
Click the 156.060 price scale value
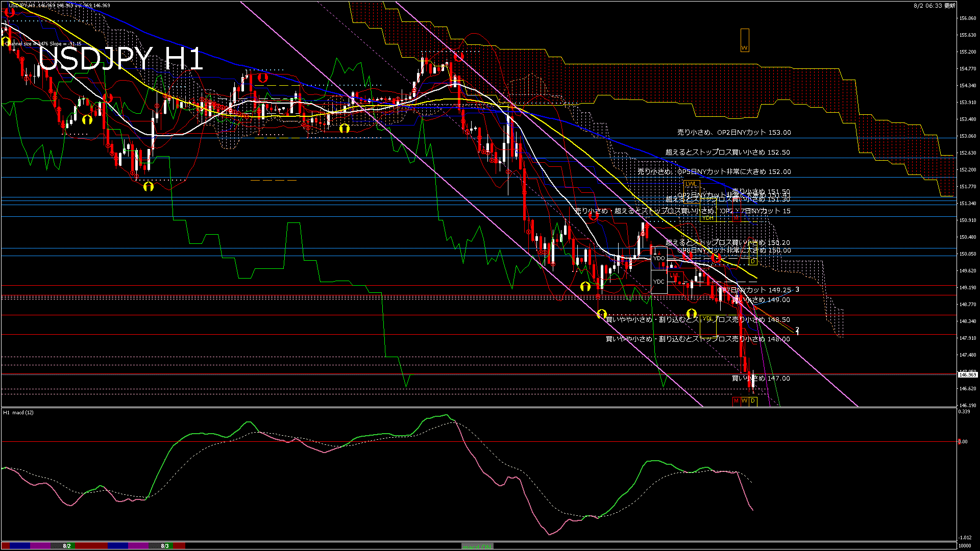click(968, 18)
